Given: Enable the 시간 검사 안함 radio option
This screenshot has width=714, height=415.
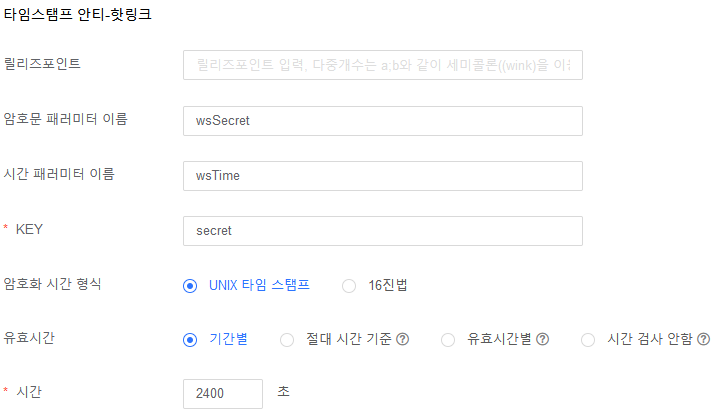Looking at the screenshot, I should (x=588, y=340).
